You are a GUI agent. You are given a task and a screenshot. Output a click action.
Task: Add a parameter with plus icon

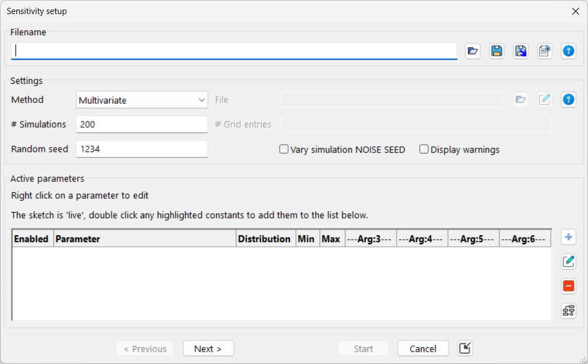(x=569, y=237)
